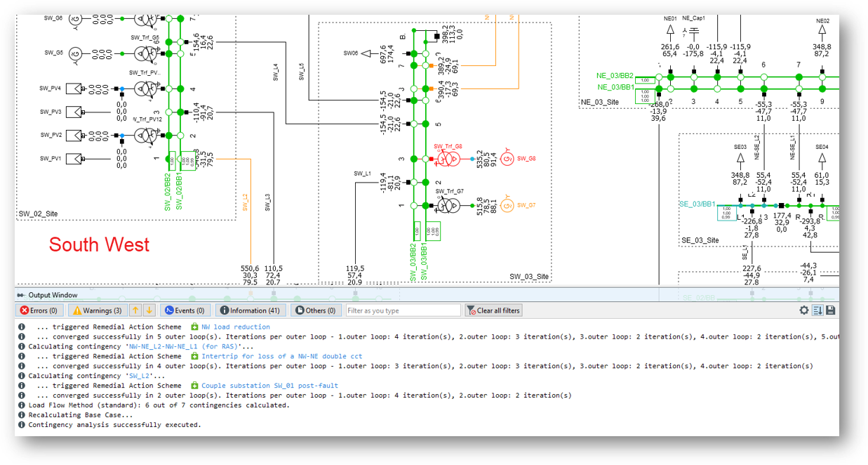Jump to next warning with down arrow
The height and width of the screenshot is (465, 868).
149,310
